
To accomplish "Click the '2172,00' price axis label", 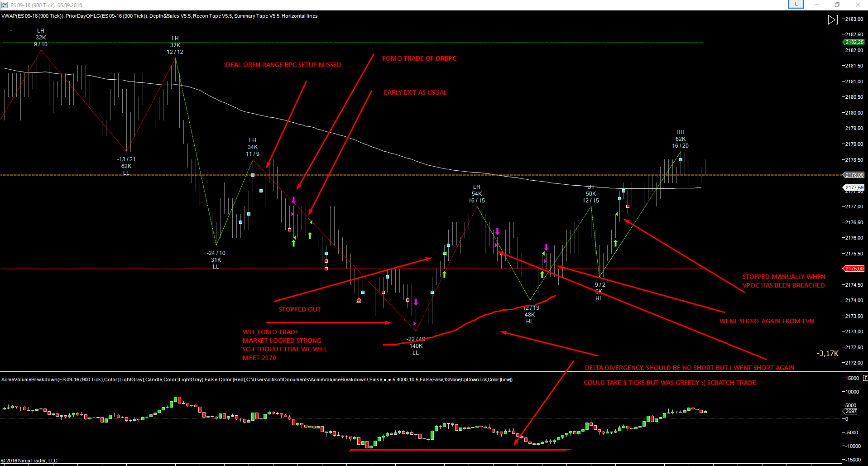I will 854,363.
